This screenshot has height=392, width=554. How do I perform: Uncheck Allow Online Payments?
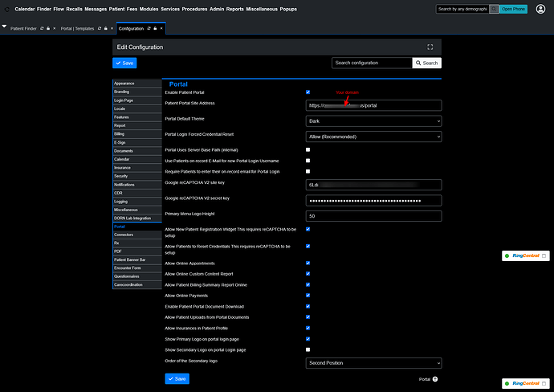click(x=308, y=295)
